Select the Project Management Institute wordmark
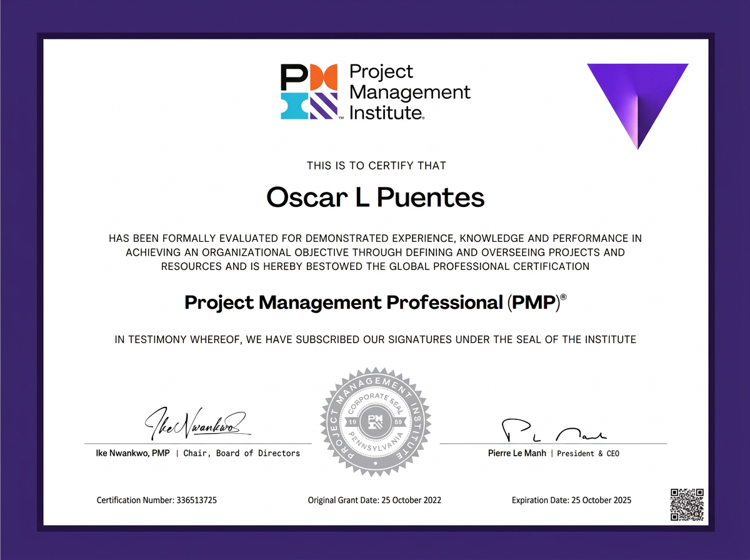 click(x=409, y=89)
